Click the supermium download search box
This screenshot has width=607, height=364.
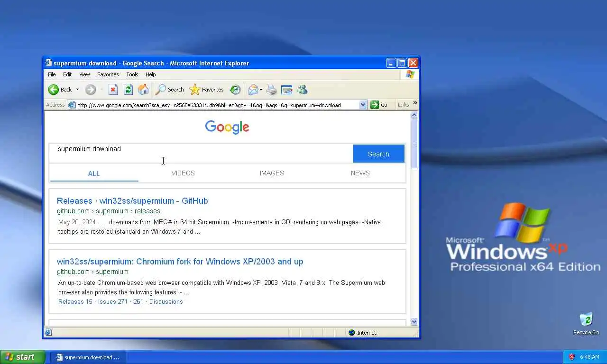[201, 154]
